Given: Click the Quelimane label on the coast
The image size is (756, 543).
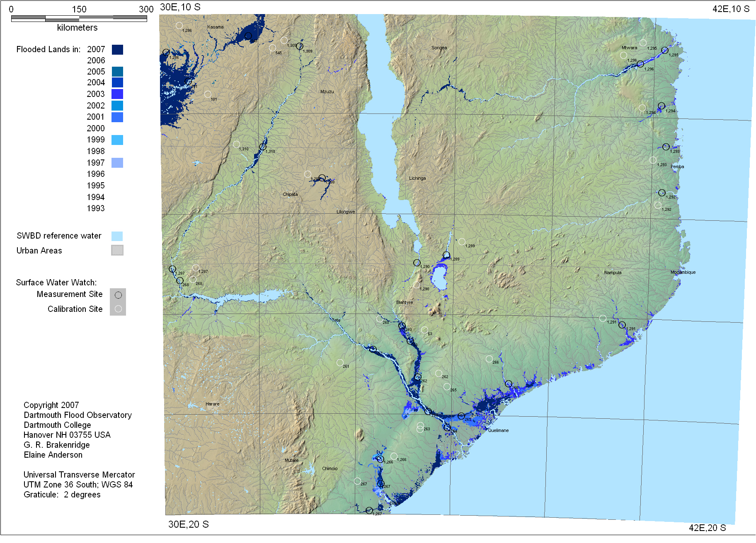Looking at the screenshot, I should 498,430.
